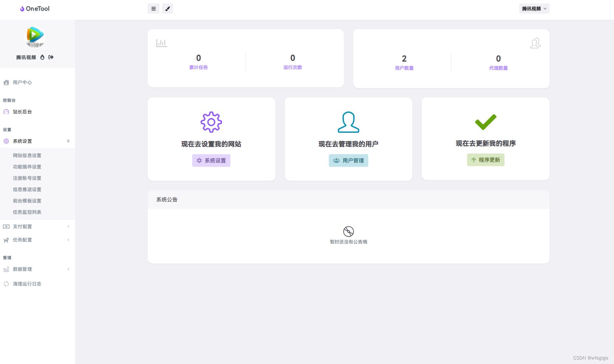The image size is (614, 364).
Task: Click the 数据管理 chart icon in sidebar
Action: [x=6, y=269]
